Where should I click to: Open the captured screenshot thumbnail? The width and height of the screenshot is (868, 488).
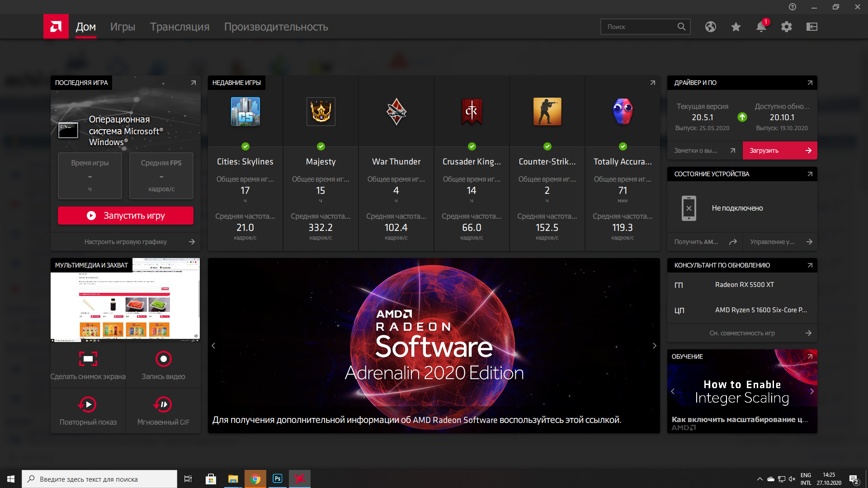click(x=125, y=300)
